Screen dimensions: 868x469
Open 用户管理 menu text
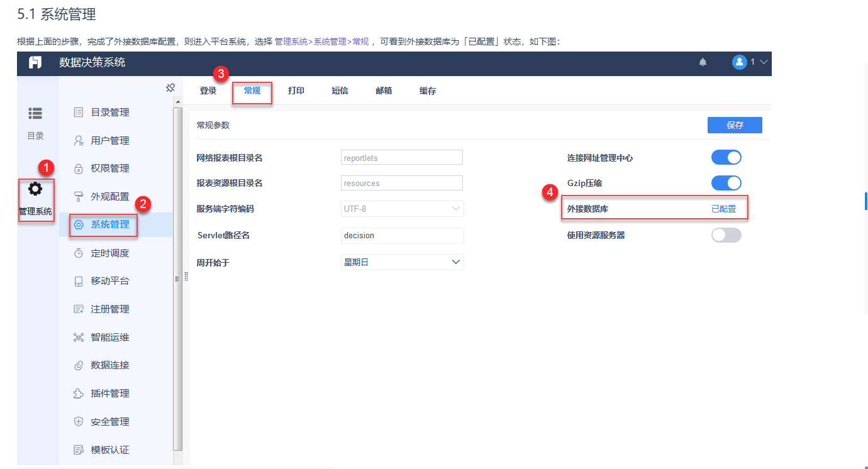pyautogui.click(x=110, y=140)
